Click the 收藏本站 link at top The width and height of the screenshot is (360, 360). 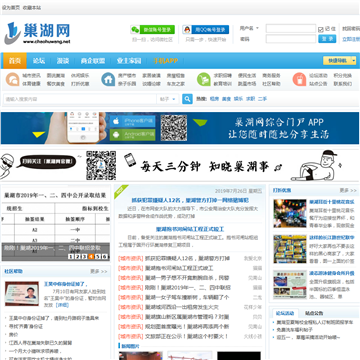pyautogui.click(x=32, y=8)
